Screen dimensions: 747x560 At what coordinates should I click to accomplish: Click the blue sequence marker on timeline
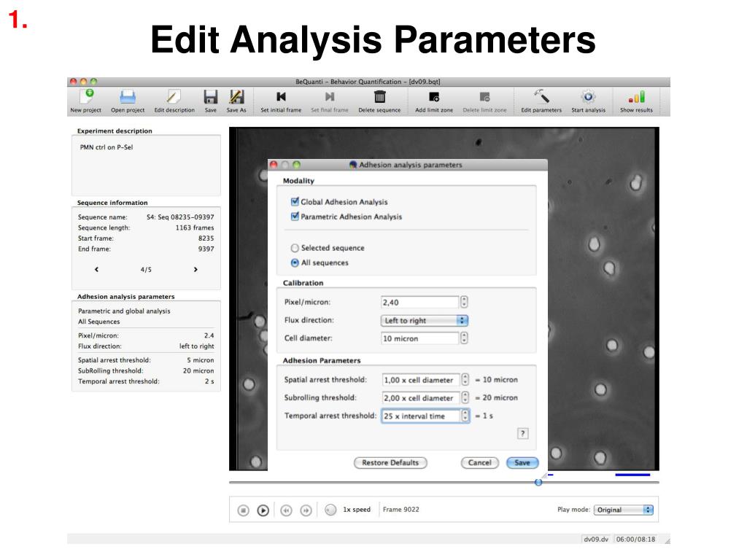(x=632, y=475)
